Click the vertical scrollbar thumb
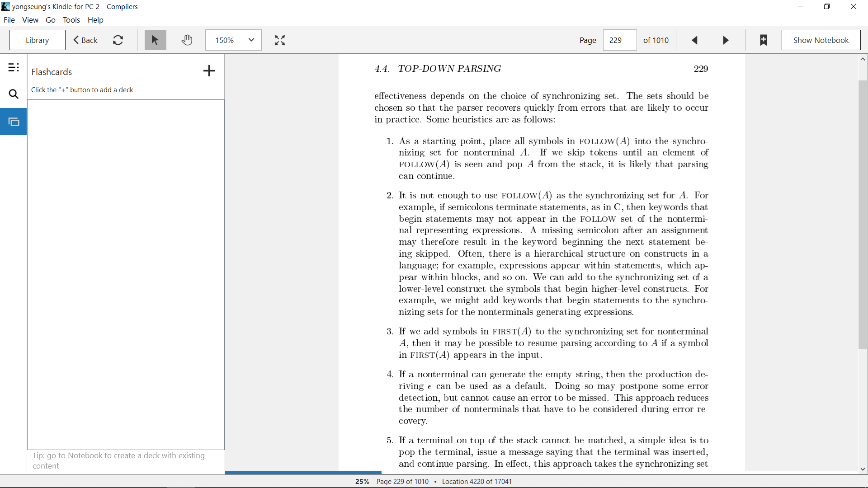 click(x=863, y=215)
